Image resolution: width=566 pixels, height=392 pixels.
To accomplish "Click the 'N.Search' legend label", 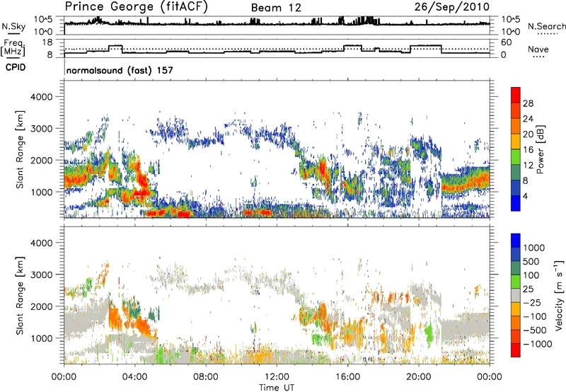I will (x=546, y=26).
